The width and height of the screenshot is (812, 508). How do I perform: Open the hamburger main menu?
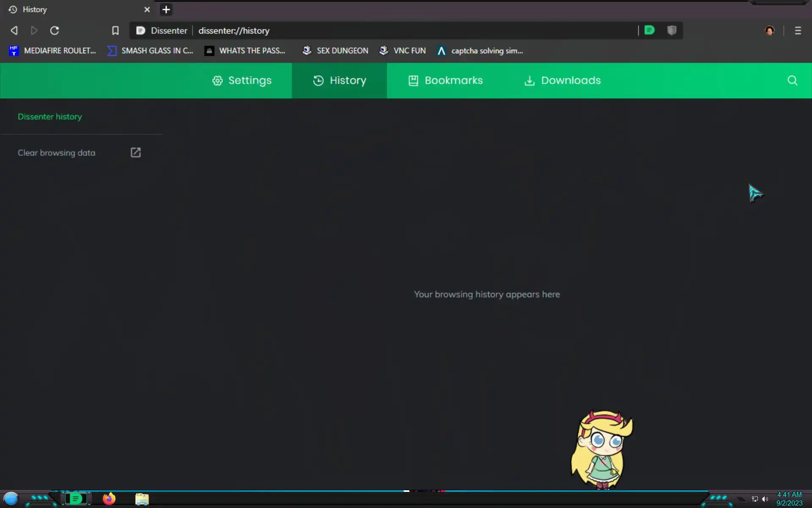[798, 30]
